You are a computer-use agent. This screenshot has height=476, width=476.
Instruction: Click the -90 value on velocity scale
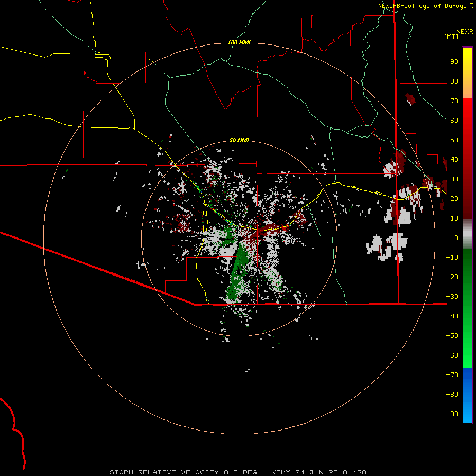(x=452, y=414)
